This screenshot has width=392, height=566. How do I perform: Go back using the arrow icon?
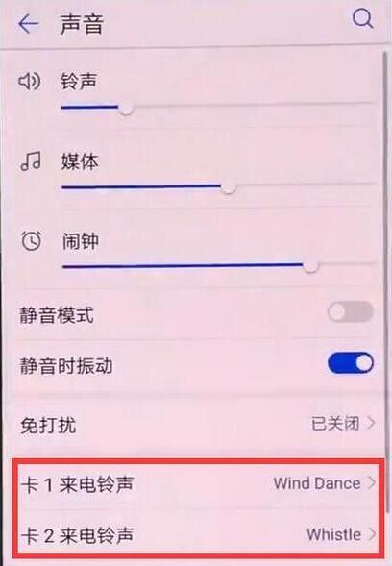tap(29, 25)
